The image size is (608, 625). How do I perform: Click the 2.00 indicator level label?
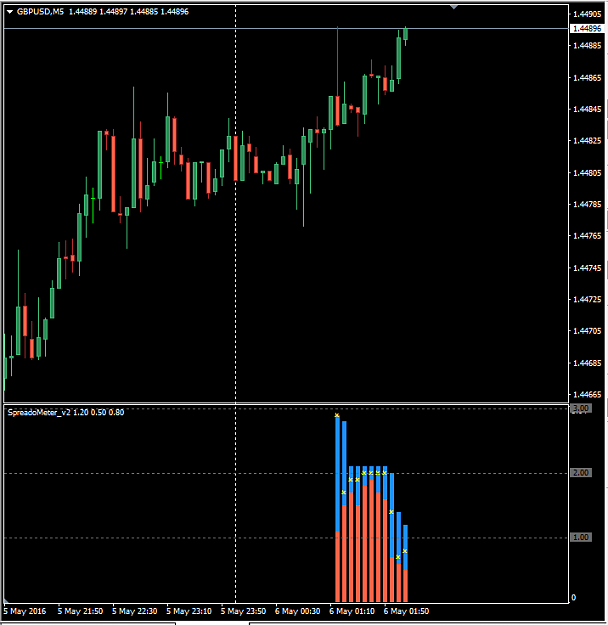pos(581,473)
